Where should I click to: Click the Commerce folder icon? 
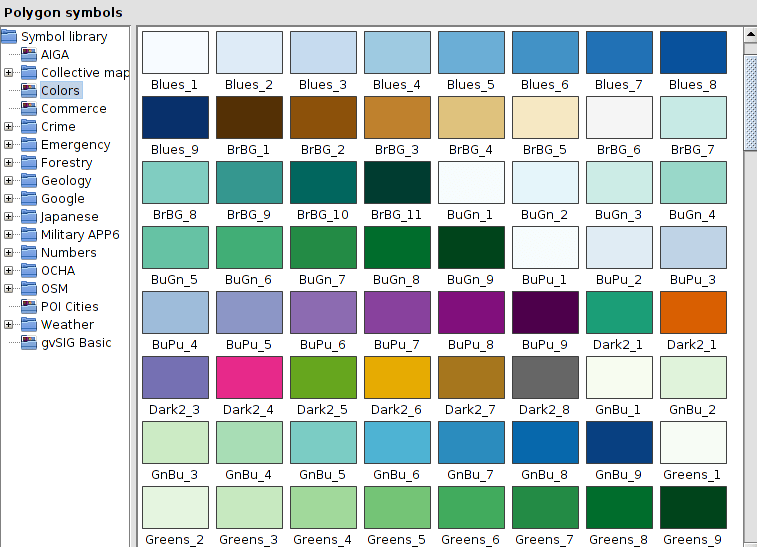point(29,109)
